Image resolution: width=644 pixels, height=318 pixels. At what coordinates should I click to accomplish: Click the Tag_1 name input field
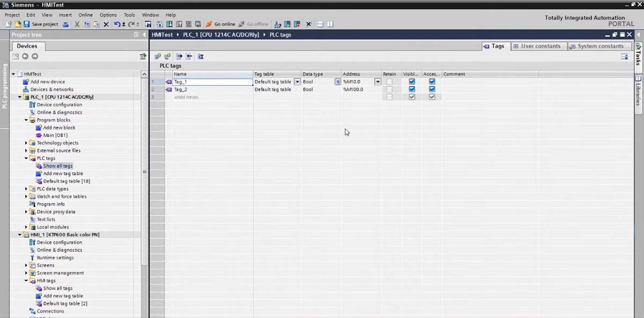coord(213,82)
